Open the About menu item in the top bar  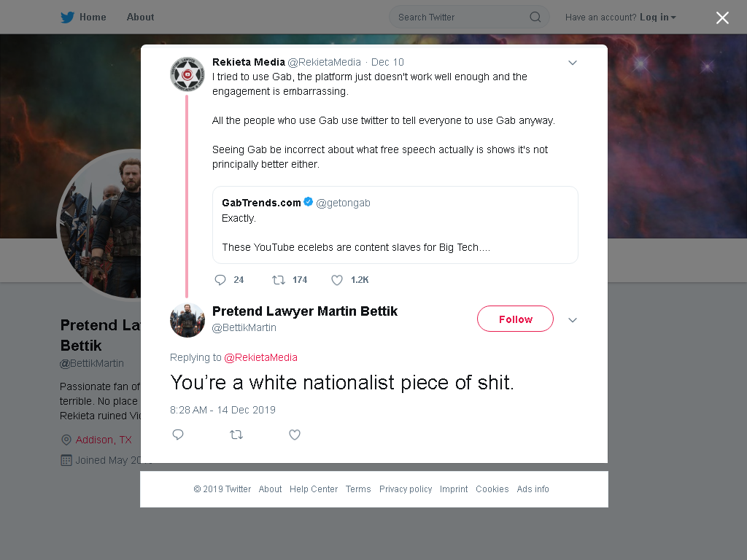pyautogui.click(x=140, y=17)
